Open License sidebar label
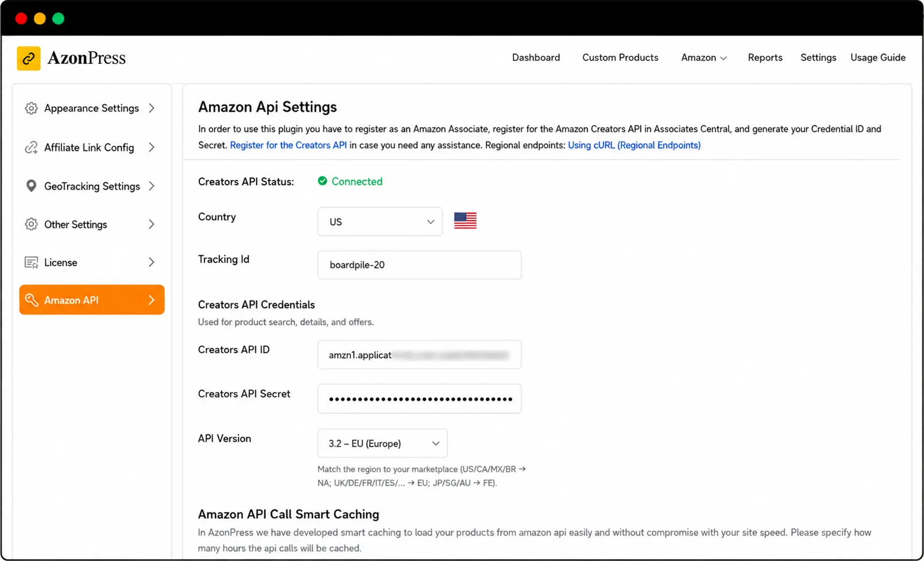Screen dimensions: 924x561 60,262
